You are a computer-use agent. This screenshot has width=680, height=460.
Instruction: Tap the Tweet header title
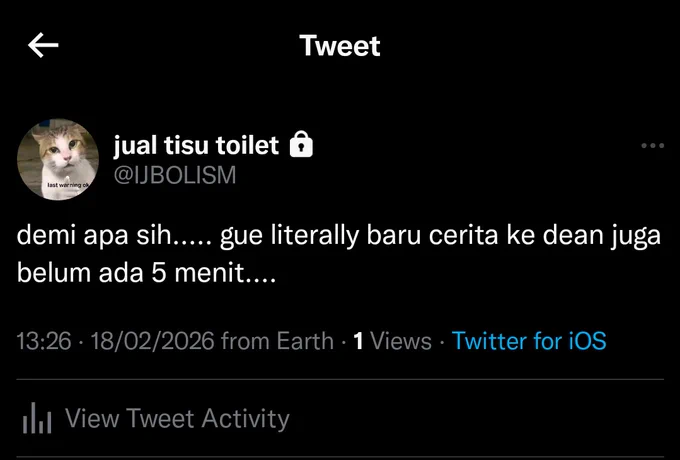click(x=340, y=46)
